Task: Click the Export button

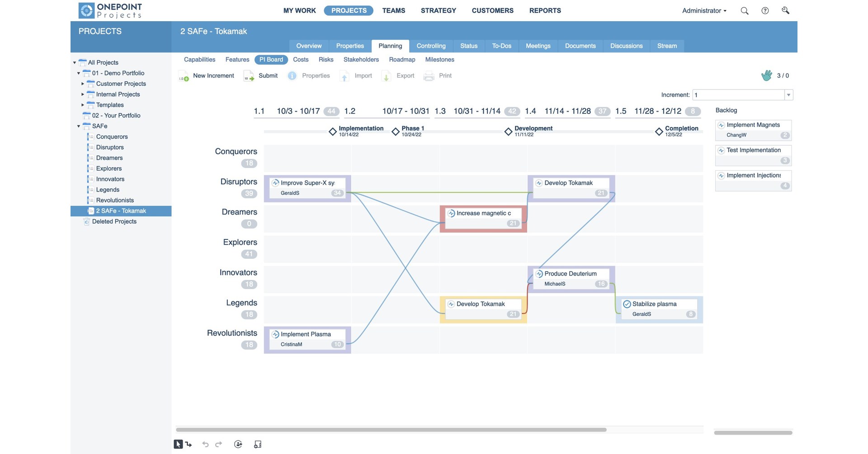Action: pos(405,75)
